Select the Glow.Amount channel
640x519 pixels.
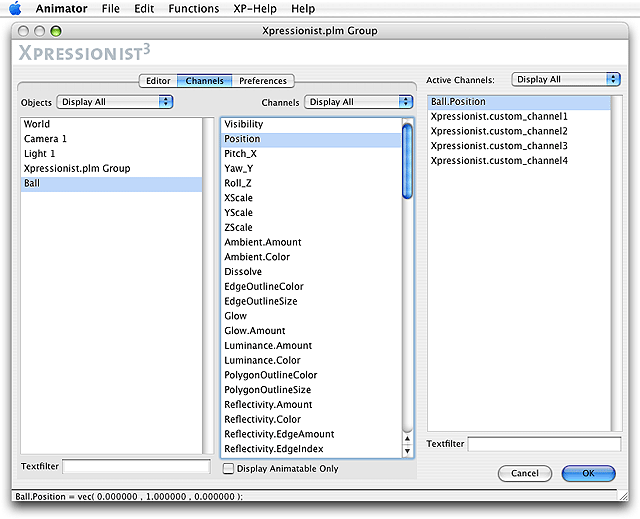pyautogui.click(x=311, y=331)
